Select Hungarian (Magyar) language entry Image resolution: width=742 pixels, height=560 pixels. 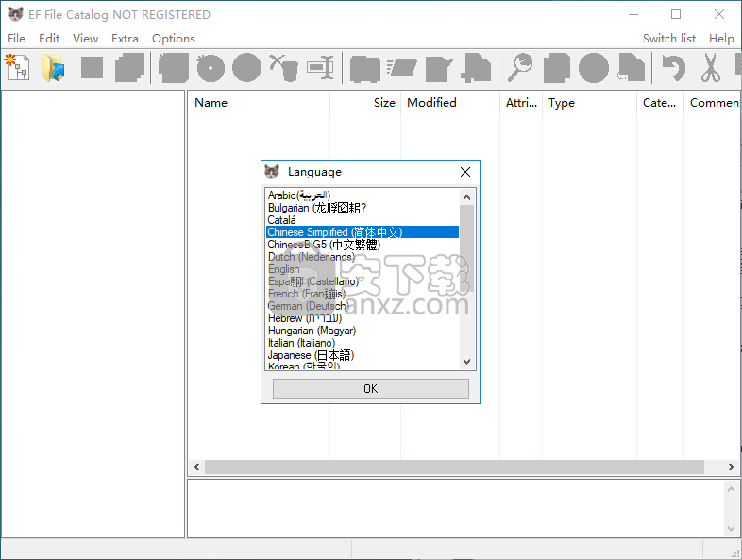[362, 331]
